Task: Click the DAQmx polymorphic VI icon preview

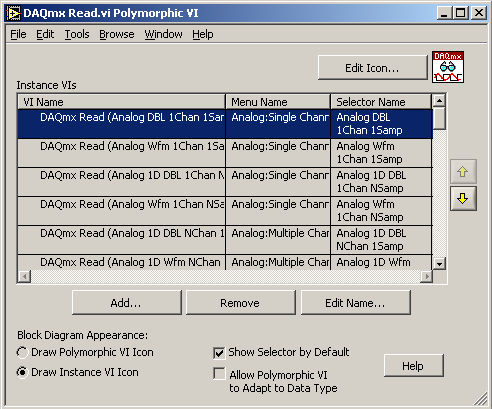Action: click(x=448, y=67)
